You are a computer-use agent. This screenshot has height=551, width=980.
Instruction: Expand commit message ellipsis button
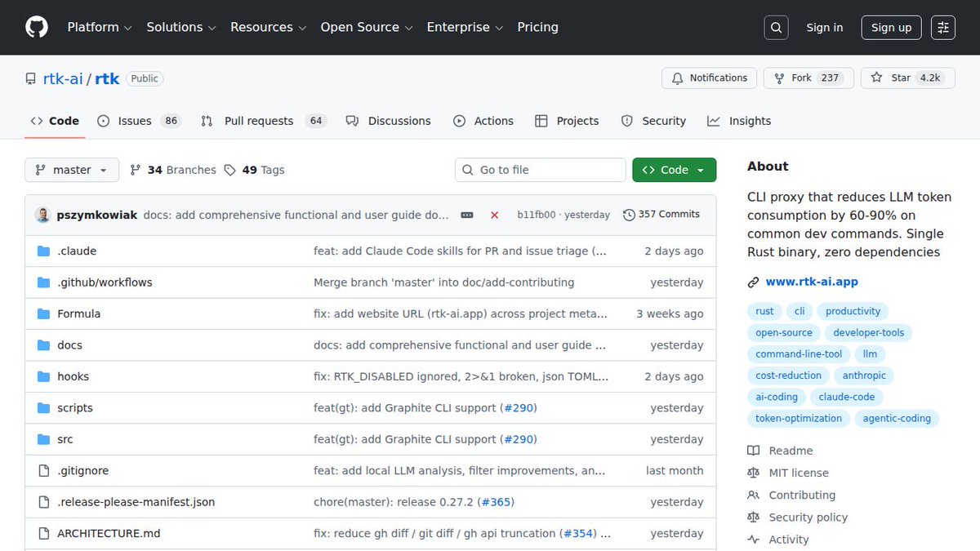pyautogui.click(x=467, y=215)
